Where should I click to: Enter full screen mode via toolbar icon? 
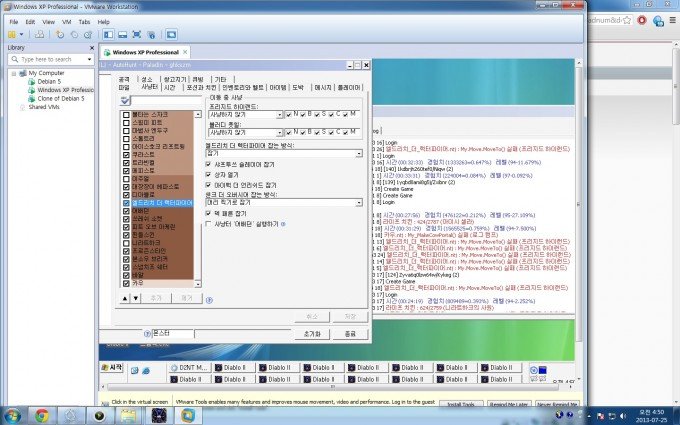click(x=137, y=35)
